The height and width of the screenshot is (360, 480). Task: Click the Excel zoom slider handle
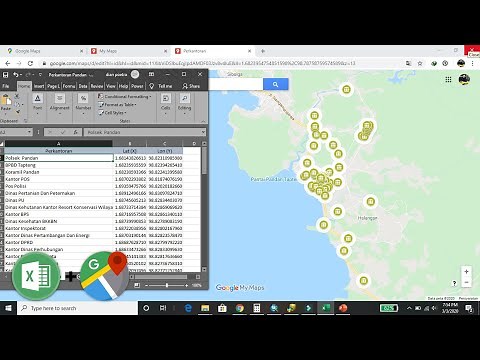point(167,285)
